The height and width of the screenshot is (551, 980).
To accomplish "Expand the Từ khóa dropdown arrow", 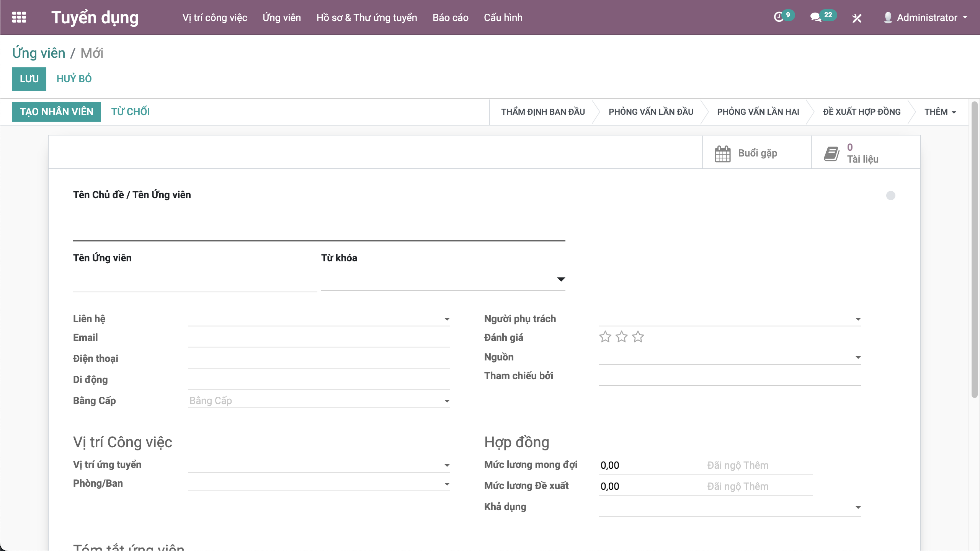I will pyautogui.click(x=561, y=279).
